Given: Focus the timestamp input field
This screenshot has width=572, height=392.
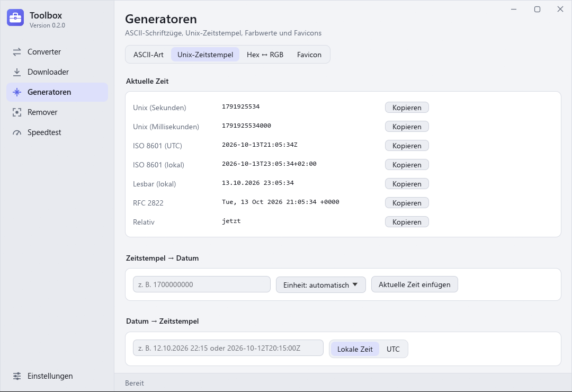Looking at the screenshot, I should point(202,284).
